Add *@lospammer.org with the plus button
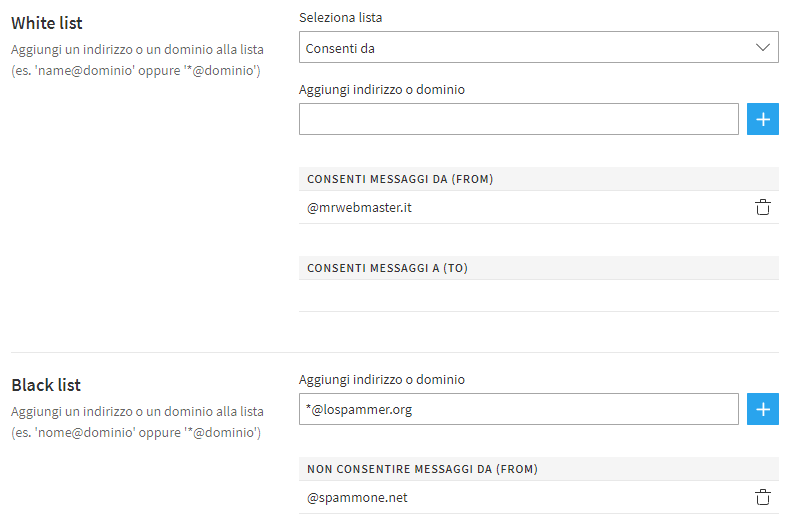The image size is (793, 527). coord(763,408)
